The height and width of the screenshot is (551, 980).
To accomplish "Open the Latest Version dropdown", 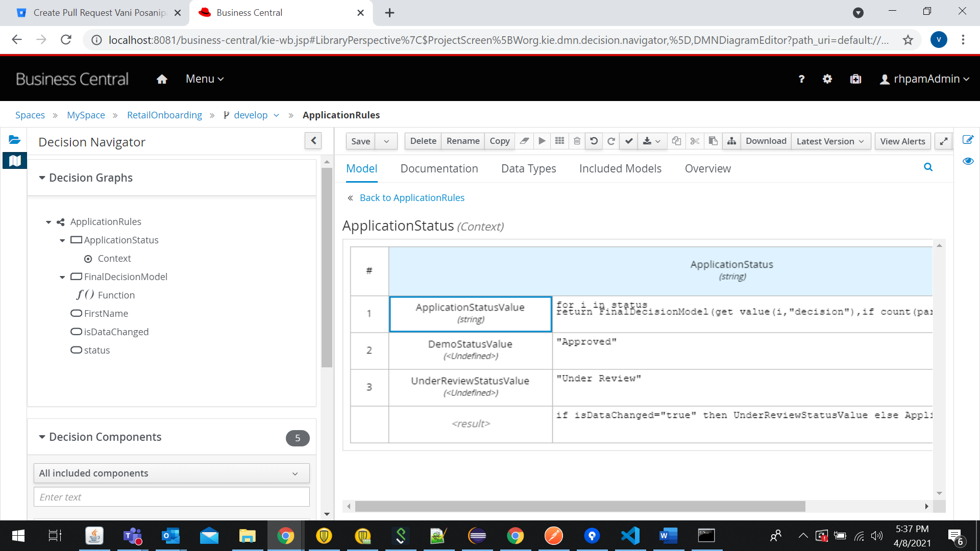I will pos(830,141).
